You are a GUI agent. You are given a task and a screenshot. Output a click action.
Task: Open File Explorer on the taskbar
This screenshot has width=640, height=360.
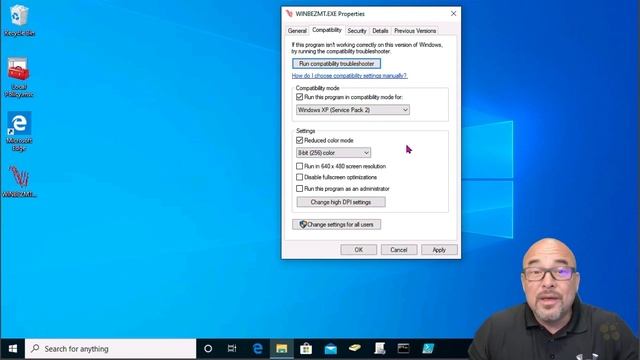point(282,349)
